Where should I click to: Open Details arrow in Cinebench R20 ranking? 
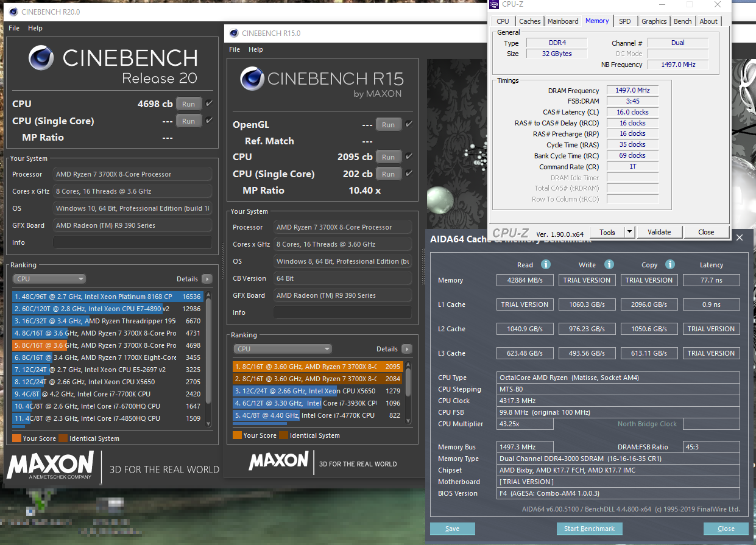click(x=207, y=279)
